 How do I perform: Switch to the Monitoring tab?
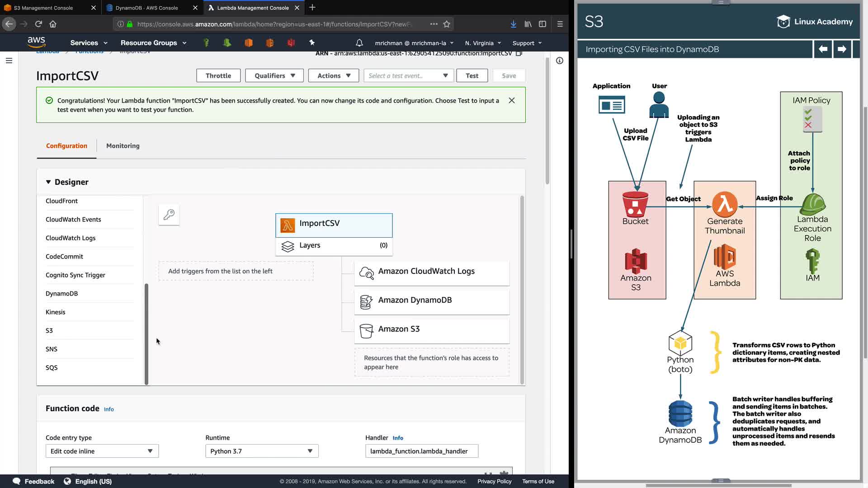click(x=123, y=145)
